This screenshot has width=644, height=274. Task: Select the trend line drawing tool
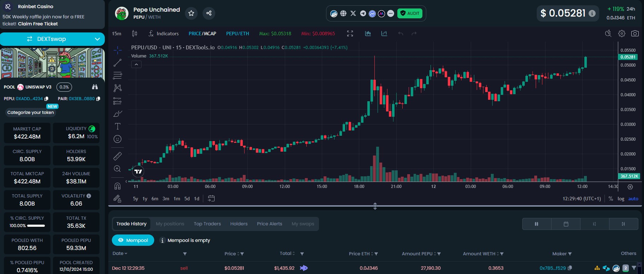point(118,63)
